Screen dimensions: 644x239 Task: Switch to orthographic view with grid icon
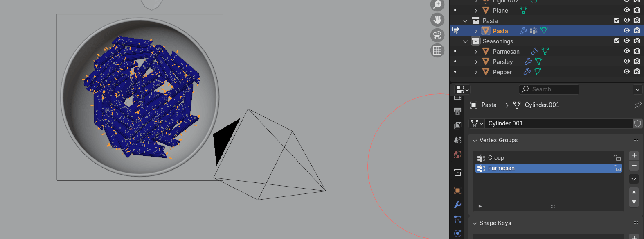tap(437, 50)
